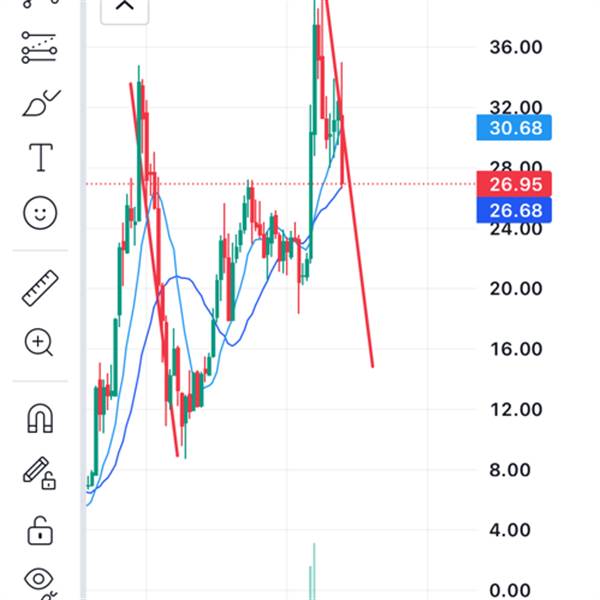This screenshot has height=600, width=600.
Task: Select the Fibonacci retracement tool
Action: tap(39, 47)
